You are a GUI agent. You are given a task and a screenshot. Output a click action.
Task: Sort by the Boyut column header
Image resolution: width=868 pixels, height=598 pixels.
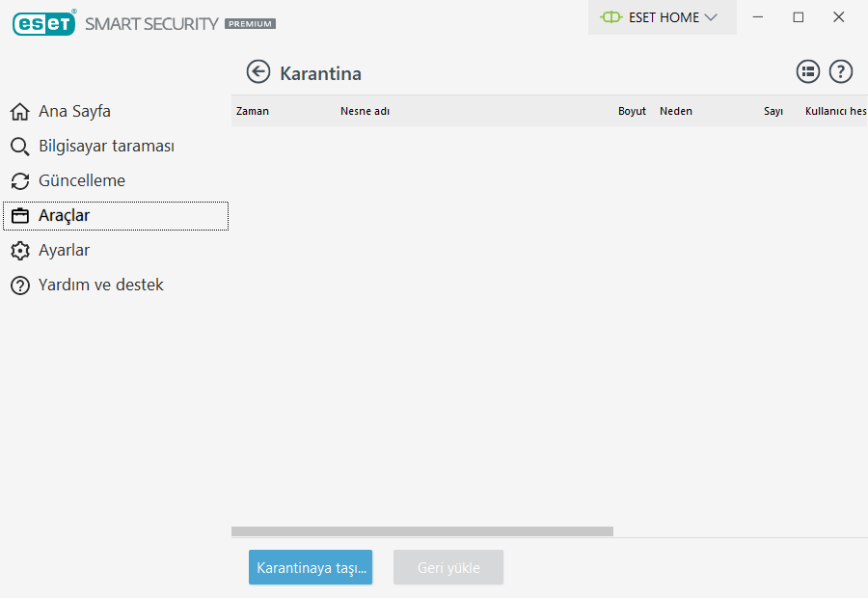(632, 111)
